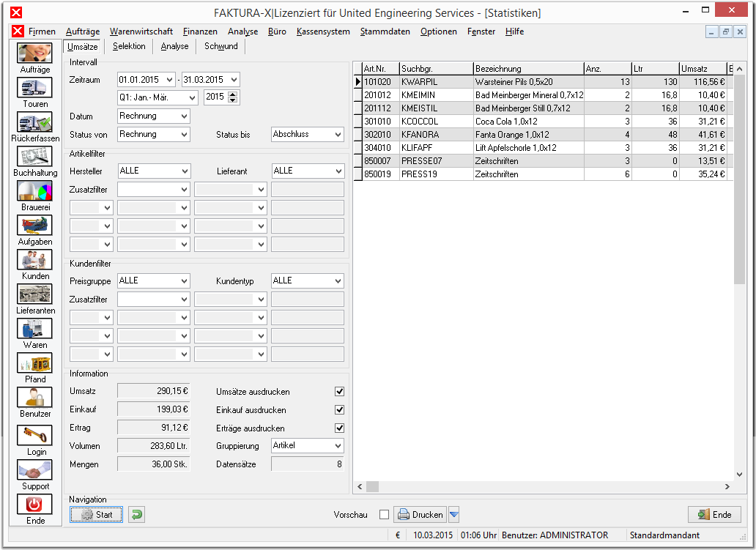Screen dimensions: 756x550
Task: Click the vertical scrollbar down arrow
Action: 739,475
